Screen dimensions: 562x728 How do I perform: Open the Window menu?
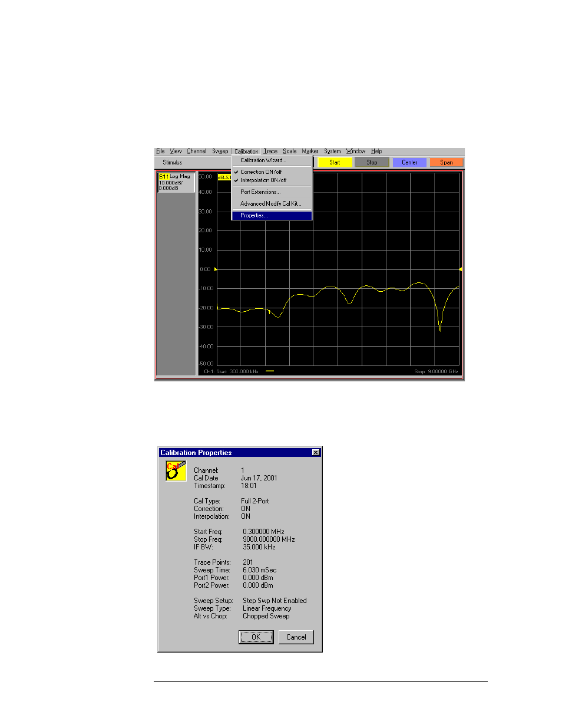click(x=356, y=151)
